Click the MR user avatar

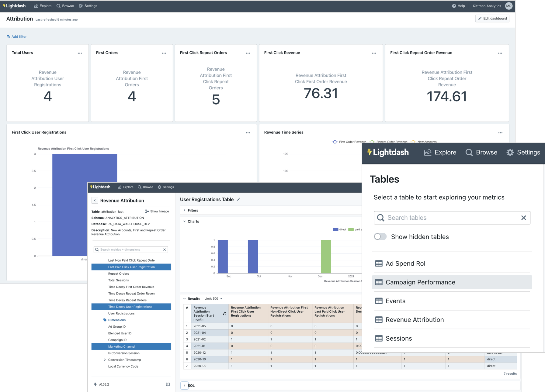pos(509,6)
